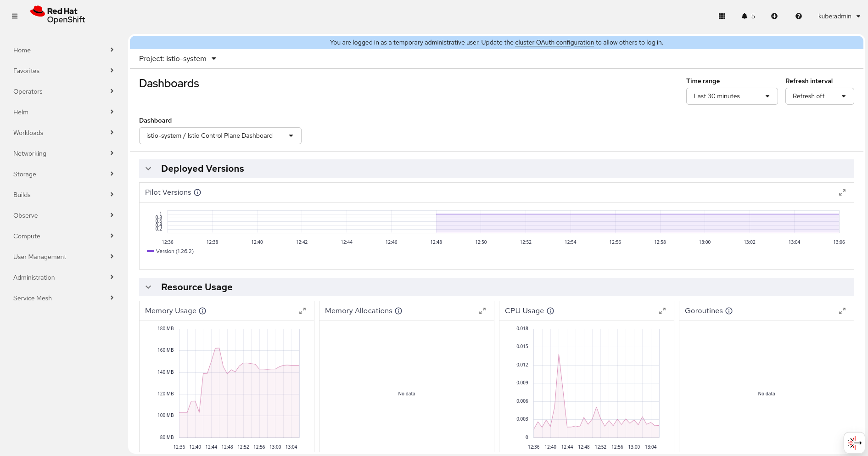This screenshot has width=868, height=456.
Task: Open the help question mark icon
Action: pyautogui.click(x=799, y=16)
